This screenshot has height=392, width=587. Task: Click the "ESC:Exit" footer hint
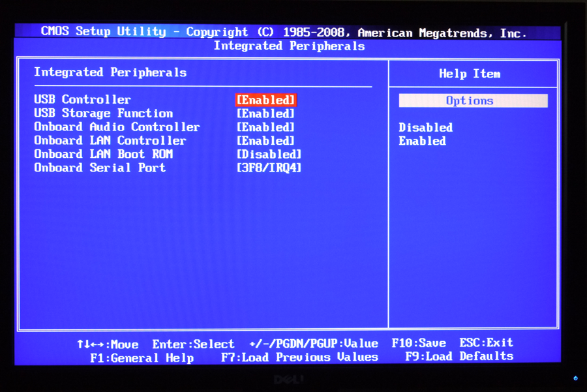pos(487,342)
